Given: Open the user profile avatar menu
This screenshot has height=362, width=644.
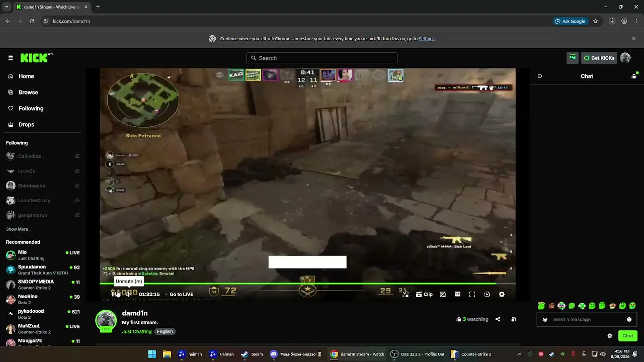Looking at the screenshot, I should [x=625, y=58].
